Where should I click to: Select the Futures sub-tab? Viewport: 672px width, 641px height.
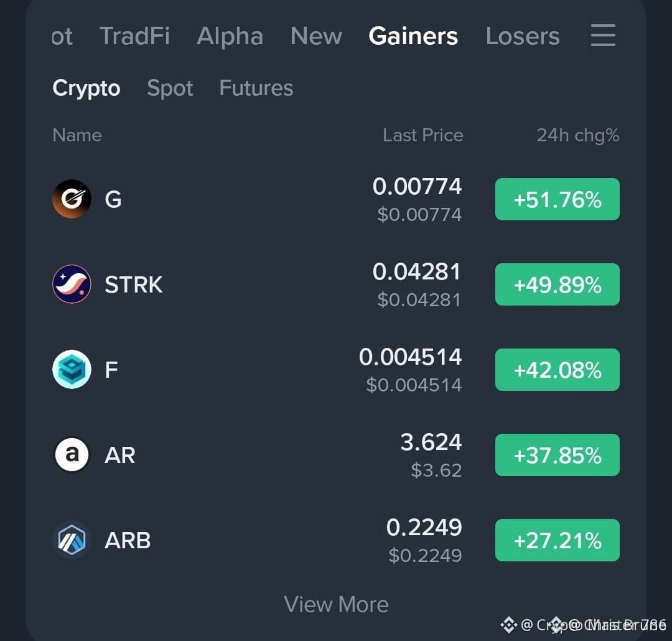coord(256,88)
